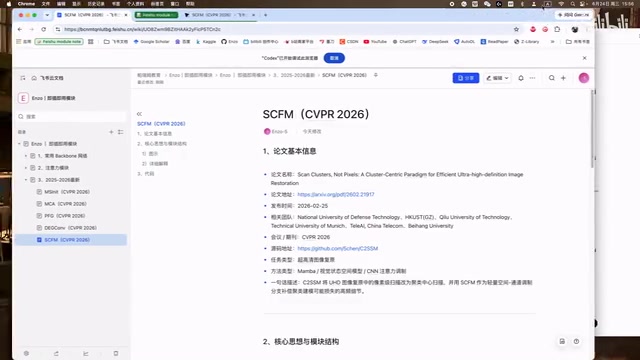640x360 pixels.
Task: Open the notifications bell in the document header
Action: (x=521, y=78)
